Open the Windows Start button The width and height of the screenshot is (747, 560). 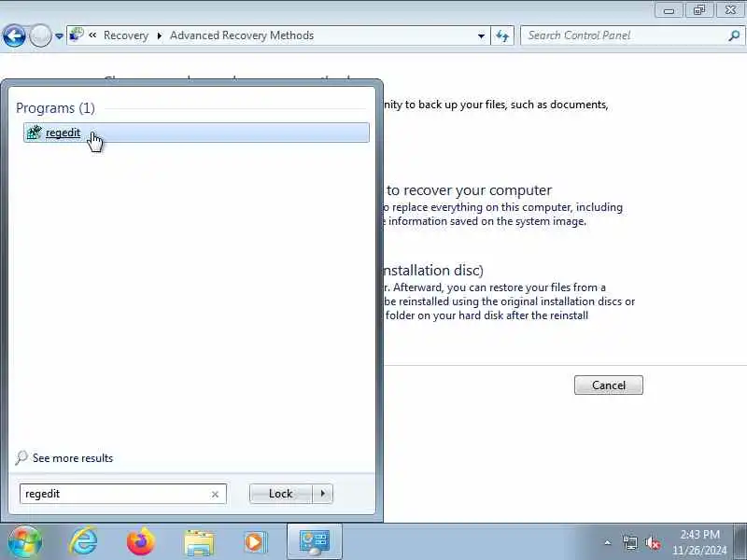24,542
